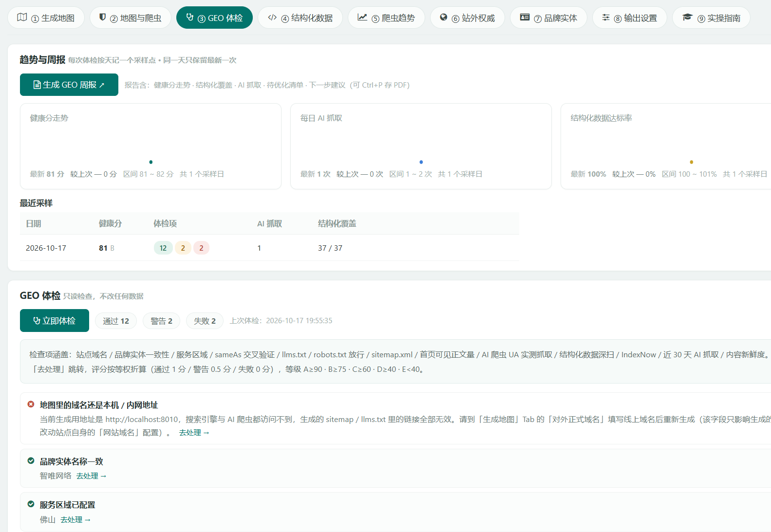
Task: Click the orange 2 warning badge in sample row
Action: pyautogui.click(x=183, y=248)
